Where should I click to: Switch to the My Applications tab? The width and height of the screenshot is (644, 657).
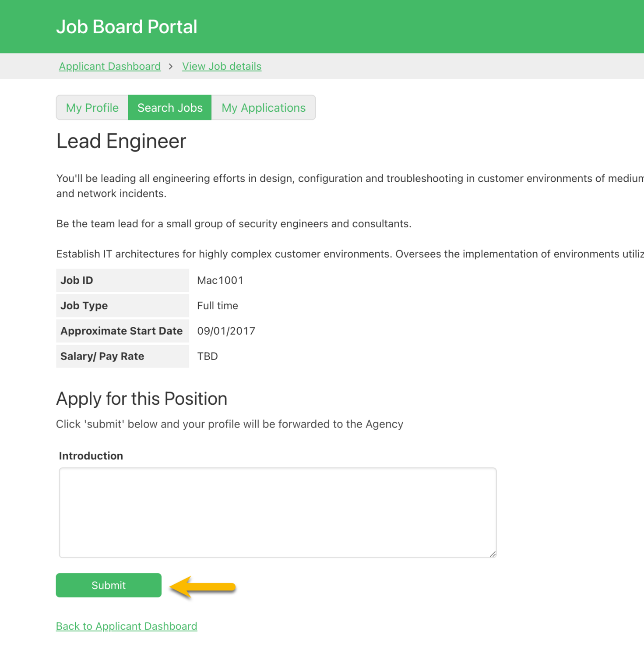tap(264, 107)
